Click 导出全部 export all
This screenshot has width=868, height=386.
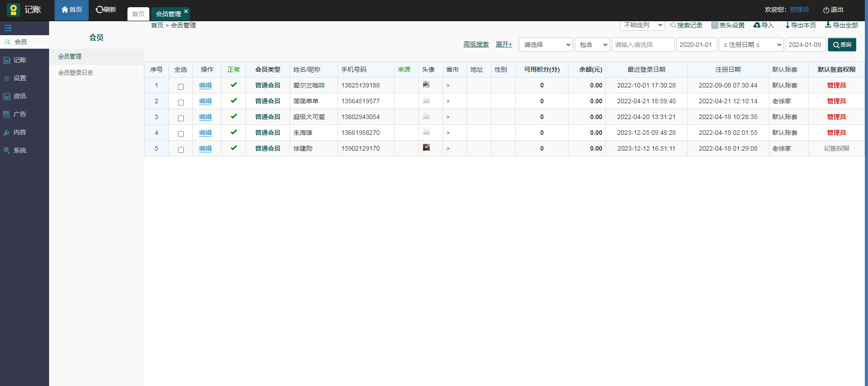click(x=841, y=25)
